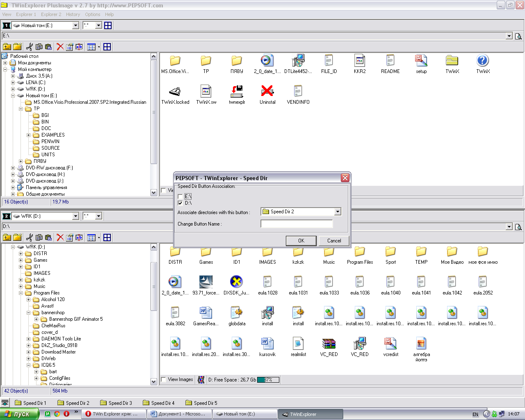Switch to Документ1 Microsoft Word taskbar item
Screen dimensions: 525x420
click(x=179, y=414)
